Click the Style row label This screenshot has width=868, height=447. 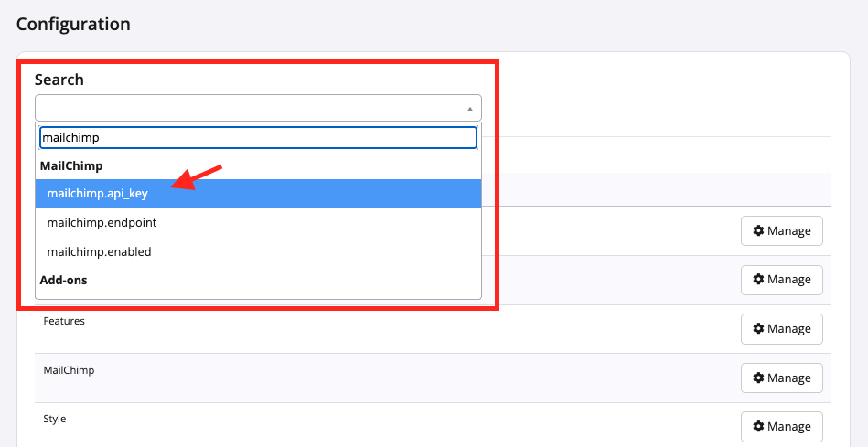pos(55,419)
